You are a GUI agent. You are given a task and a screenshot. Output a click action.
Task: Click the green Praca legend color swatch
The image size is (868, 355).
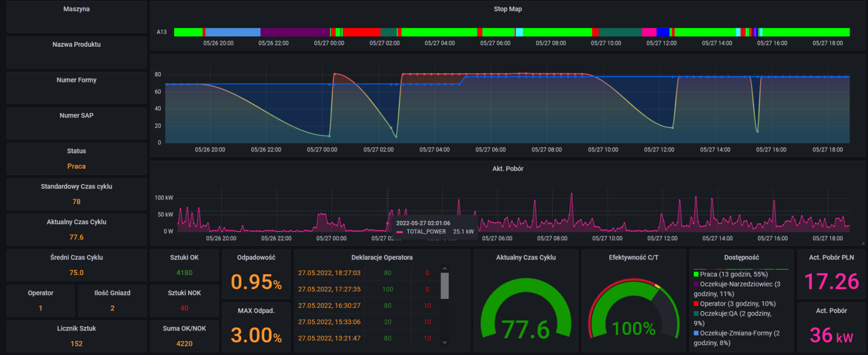pyautogui.click(x=696, y=275)
